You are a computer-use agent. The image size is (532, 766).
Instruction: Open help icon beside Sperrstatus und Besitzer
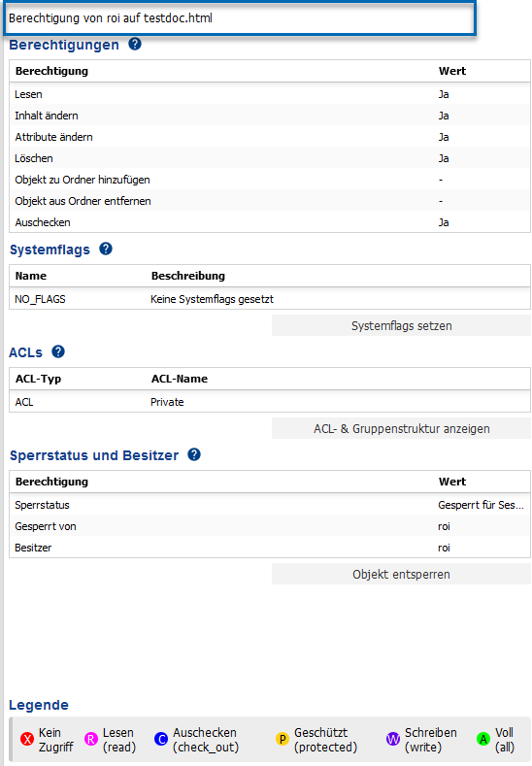click(194, 454)
